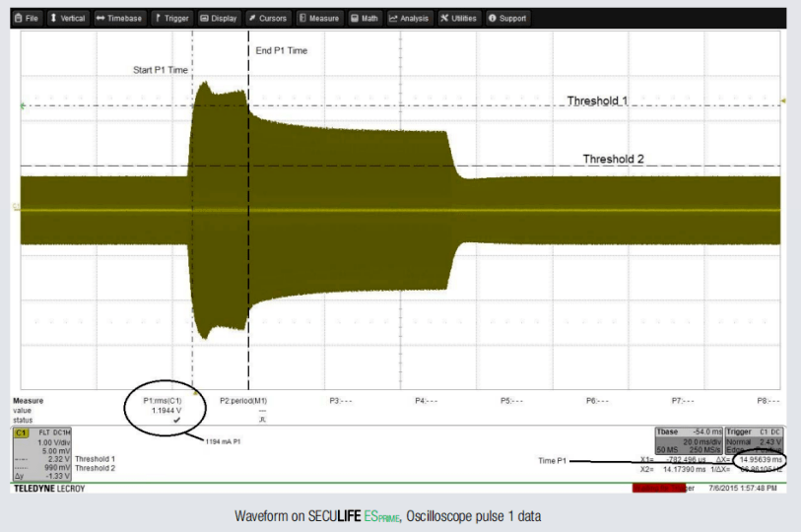Open the File menu
The width and height of the screenshot is (801, 532).
27,18
